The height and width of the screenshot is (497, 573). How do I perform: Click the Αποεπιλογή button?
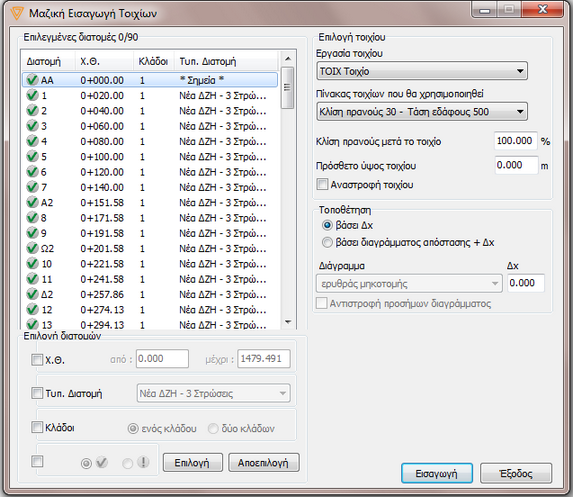[x=263, y=463]
